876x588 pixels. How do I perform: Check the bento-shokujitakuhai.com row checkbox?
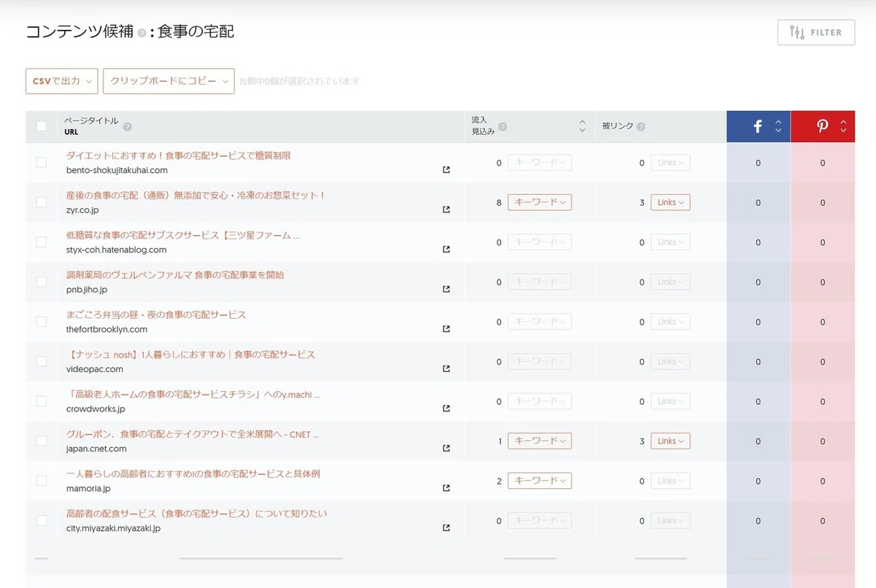42,162
